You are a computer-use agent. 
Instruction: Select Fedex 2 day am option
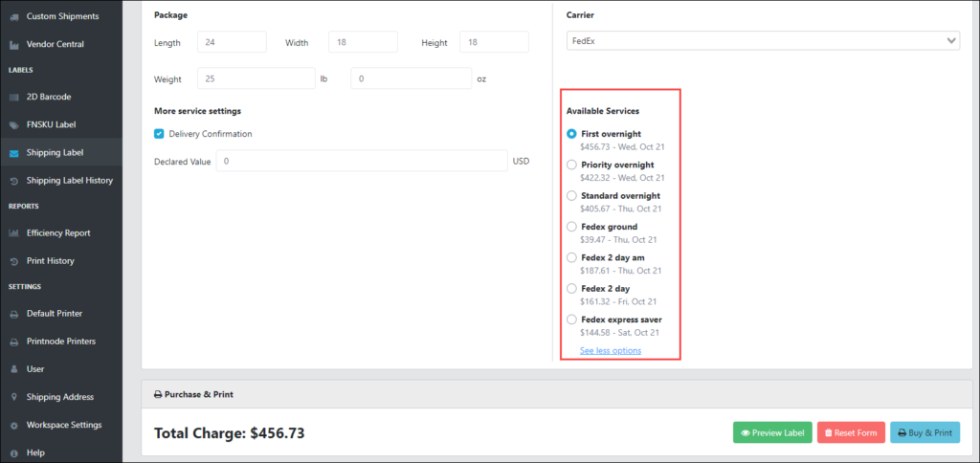coord(571,257)
